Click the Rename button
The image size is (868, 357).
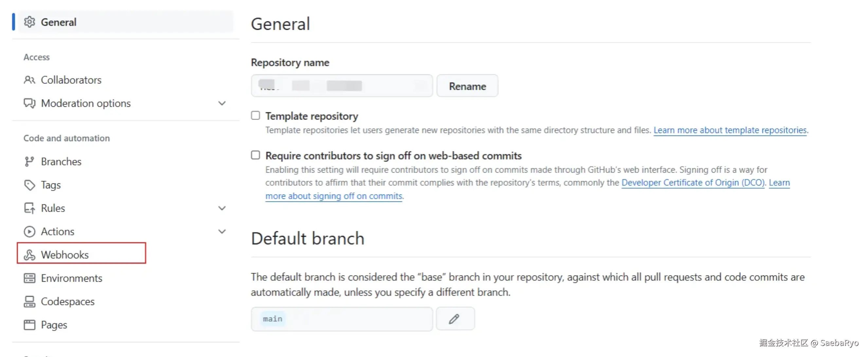(467, 86)
